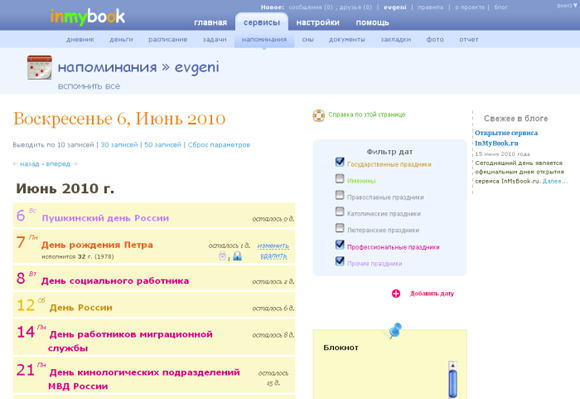This screenshot has width=580, height=399.
Task: Go to расписание section
Action: tap(168, 40)
